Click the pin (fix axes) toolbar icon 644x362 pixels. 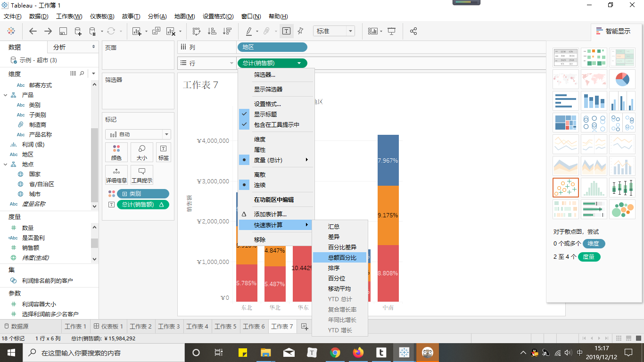tap(300, 31)
